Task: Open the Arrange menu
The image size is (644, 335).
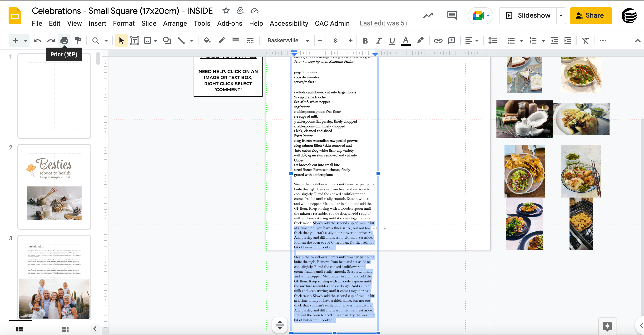Action: [175, 23]
